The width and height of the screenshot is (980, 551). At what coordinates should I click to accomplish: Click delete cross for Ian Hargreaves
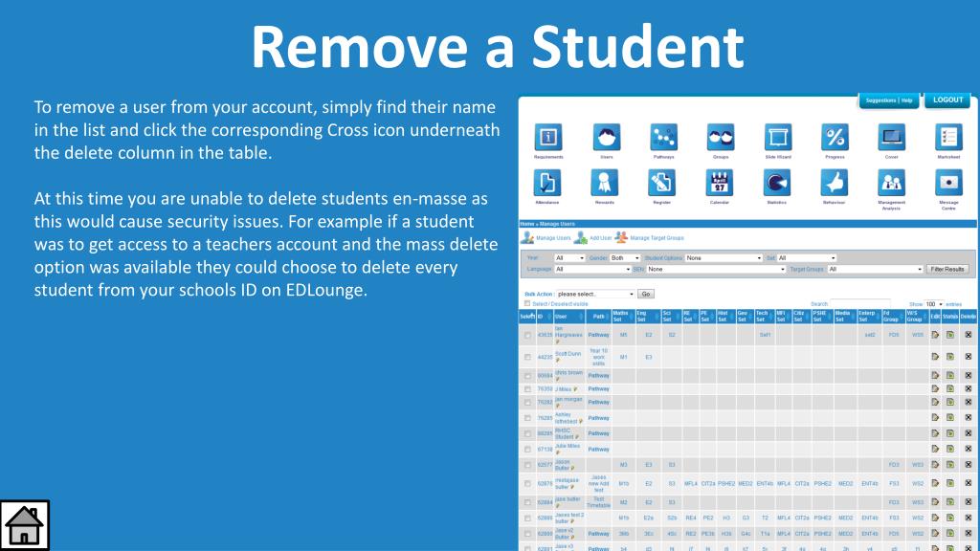(x=969, y=335)
